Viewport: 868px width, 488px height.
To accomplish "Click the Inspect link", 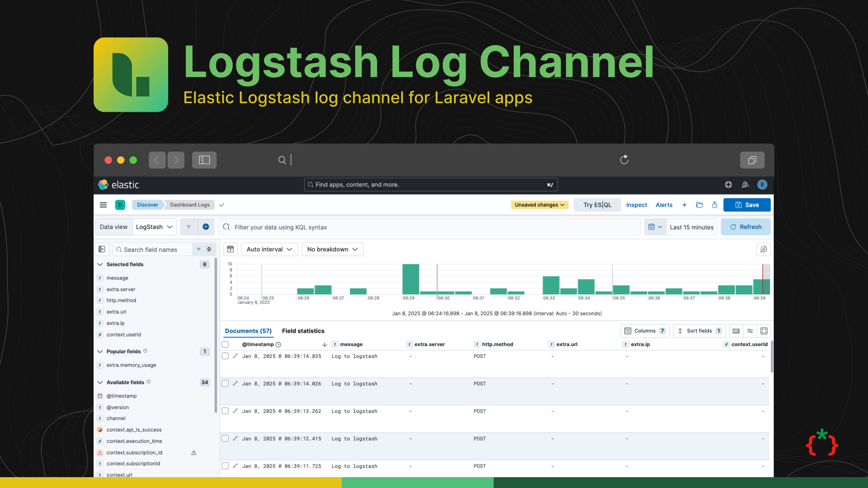I will point(636,205).
